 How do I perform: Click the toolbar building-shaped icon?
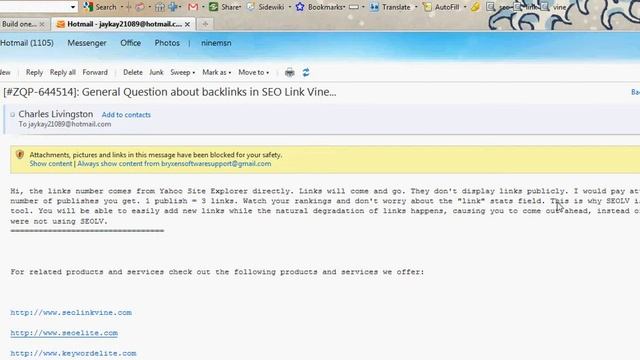(x=160, y=7)
